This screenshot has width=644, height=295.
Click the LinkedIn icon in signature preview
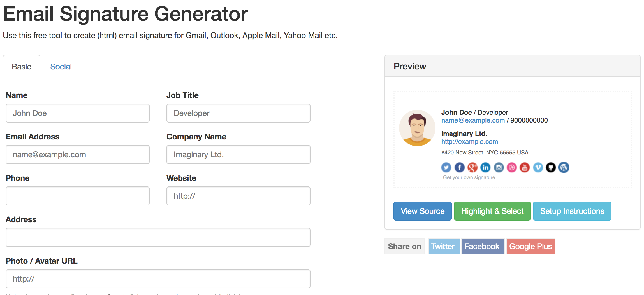pos(485,167)
